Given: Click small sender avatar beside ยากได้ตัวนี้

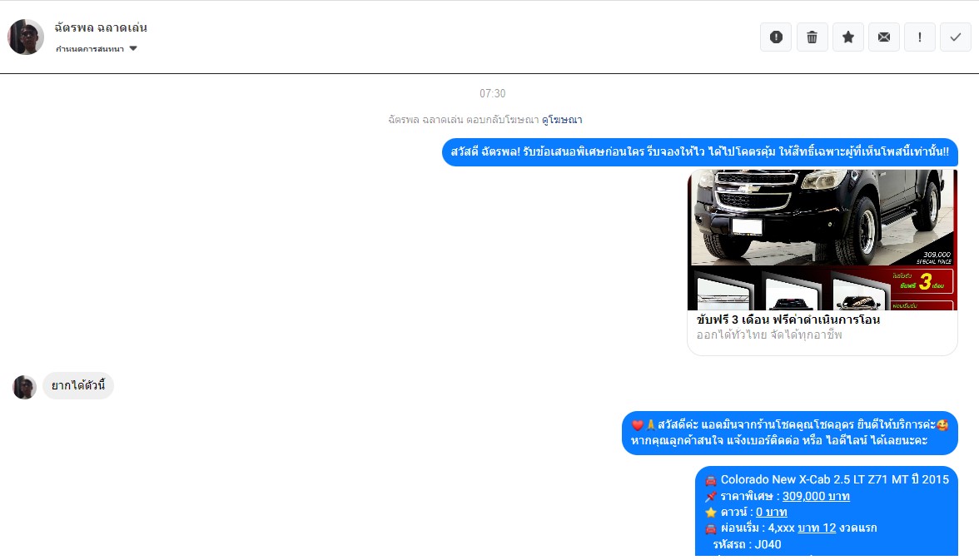Looking at the screenshot, I should (x=24, y=387).
